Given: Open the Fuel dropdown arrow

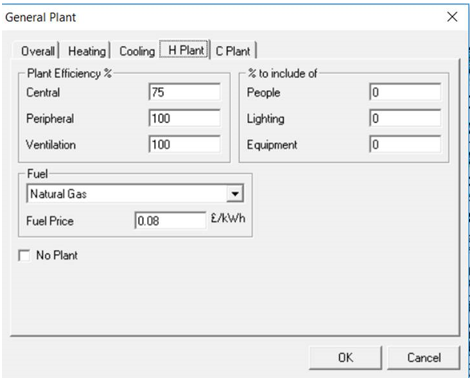Looking at the screenshot, I should [235, 194].
